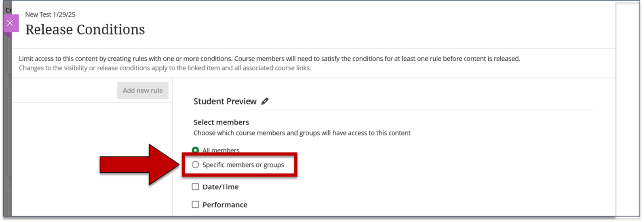The height and width of the screenshot is (222, 644).
Task: Select the All members radio button
Action: coord(195,150)
